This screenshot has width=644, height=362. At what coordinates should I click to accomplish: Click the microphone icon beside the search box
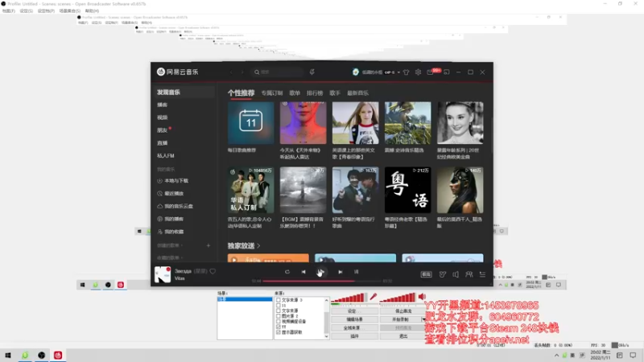click(312, 72)
